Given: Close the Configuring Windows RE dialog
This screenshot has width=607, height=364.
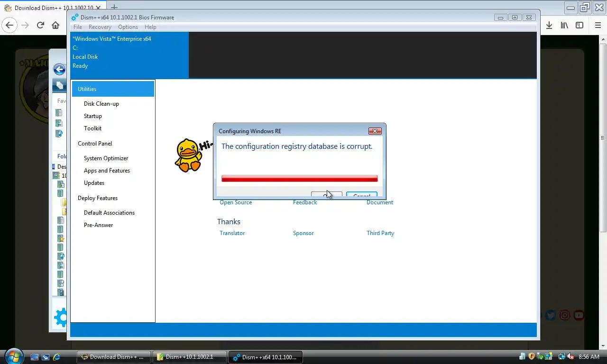Looking at the screenshot, I should pyautogui.click(x=375, y=131).
